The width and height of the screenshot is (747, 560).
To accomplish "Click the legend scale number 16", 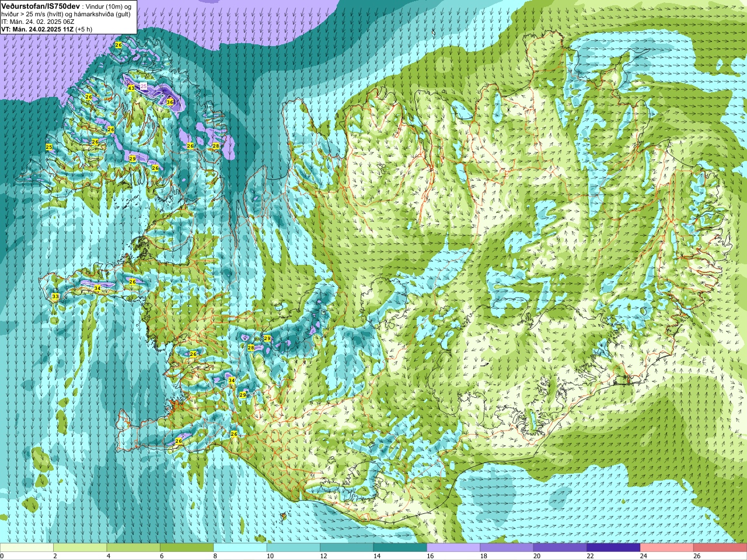I will pyautogui.click(x=430, y=556).
